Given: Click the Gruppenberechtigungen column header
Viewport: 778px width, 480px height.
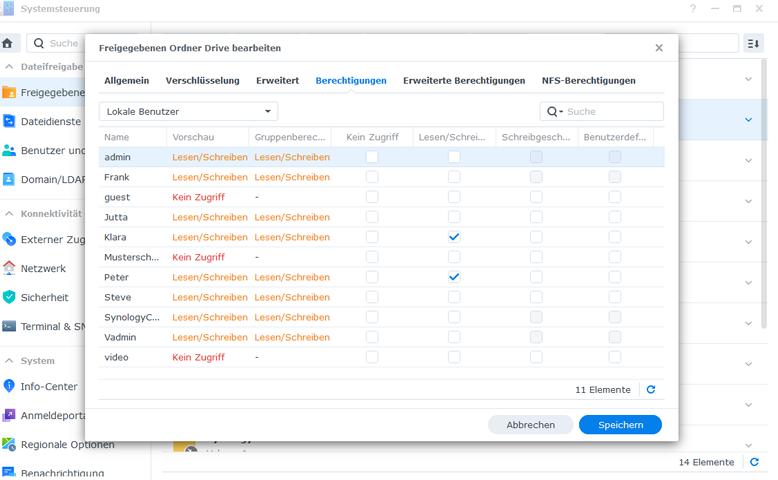Looking at the screenshot, I should point(290,137).
